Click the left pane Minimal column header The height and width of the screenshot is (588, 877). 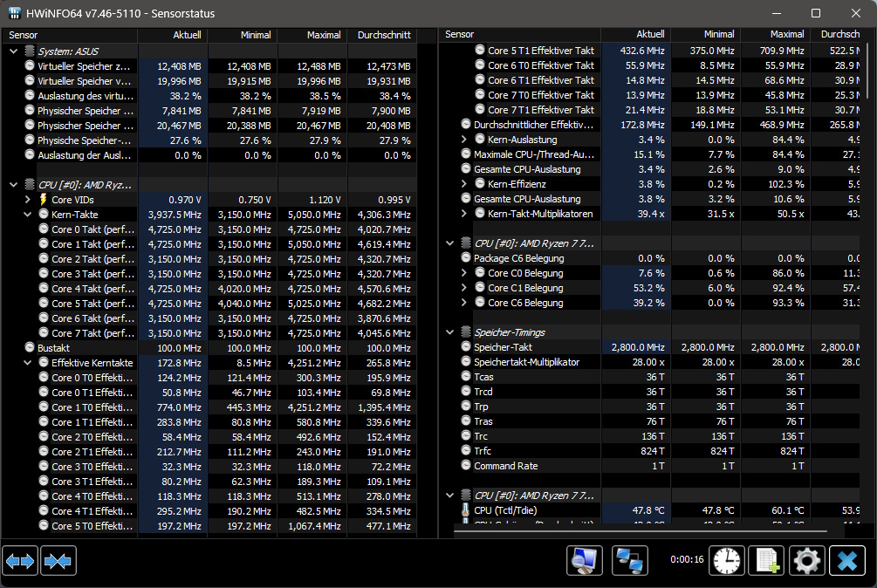pyautogui.click(x=243, y=35)
